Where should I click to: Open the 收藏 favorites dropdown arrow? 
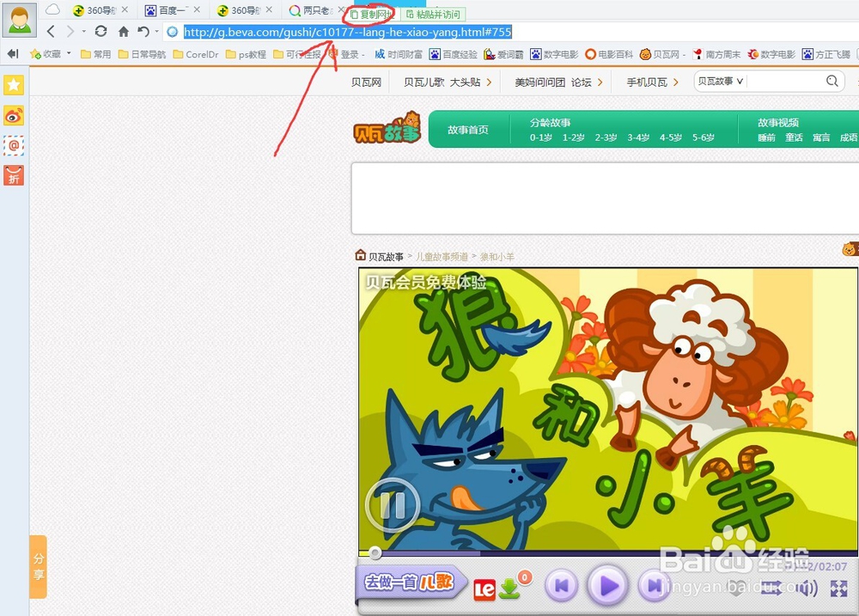pyautogui.click(x=69, y=53)
